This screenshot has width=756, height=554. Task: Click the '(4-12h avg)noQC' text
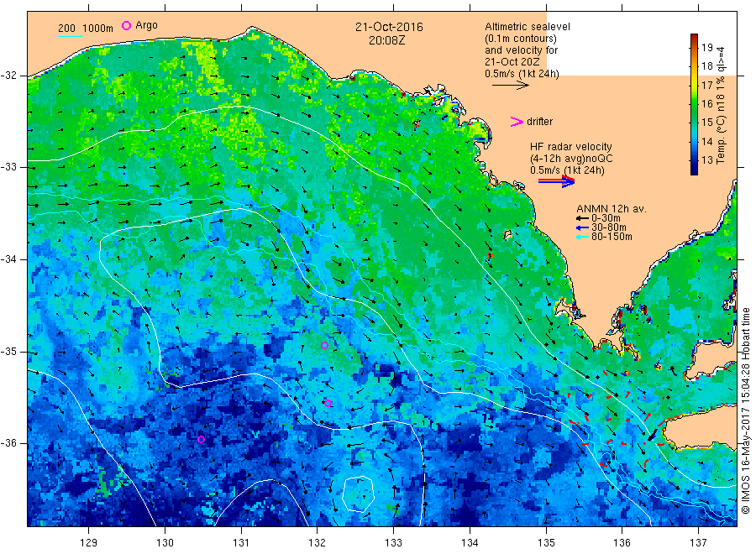tap(571, 159)
